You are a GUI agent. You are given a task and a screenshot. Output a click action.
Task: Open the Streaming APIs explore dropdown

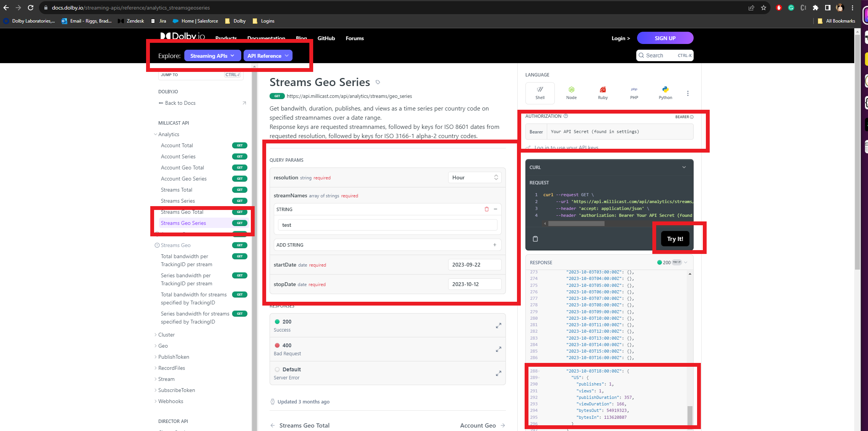[x=212, y=56]
